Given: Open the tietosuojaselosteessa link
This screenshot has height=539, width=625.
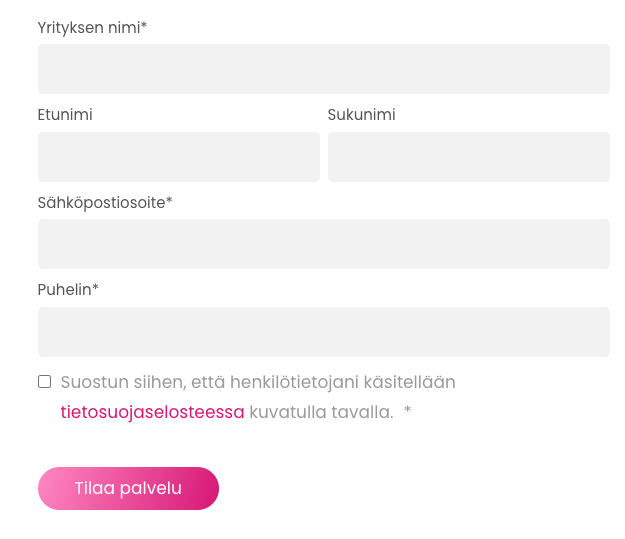Looking at the screenshot, I should 152,412.
